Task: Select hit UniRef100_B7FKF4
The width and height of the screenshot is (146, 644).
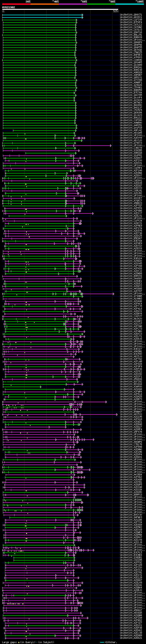Action: pos(131,22)
